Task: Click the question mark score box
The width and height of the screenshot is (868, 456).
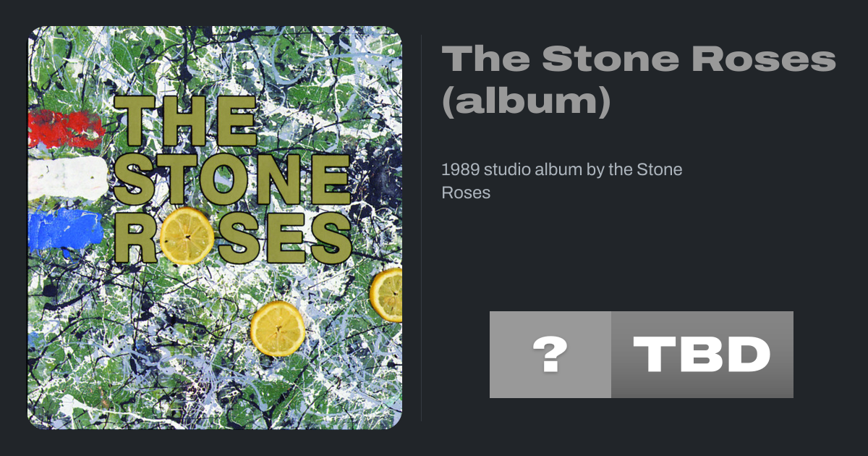Action: (x=550, y=355)
